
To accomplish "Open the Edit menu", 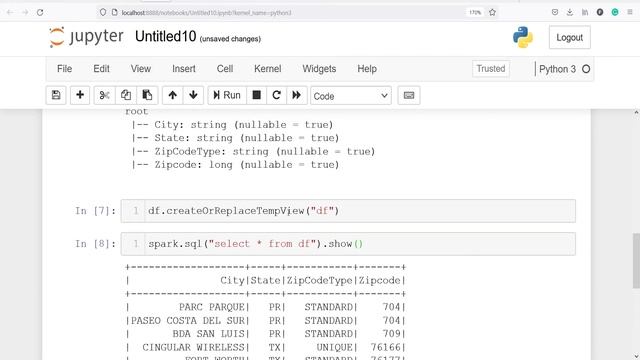I will tap(101, 69).
